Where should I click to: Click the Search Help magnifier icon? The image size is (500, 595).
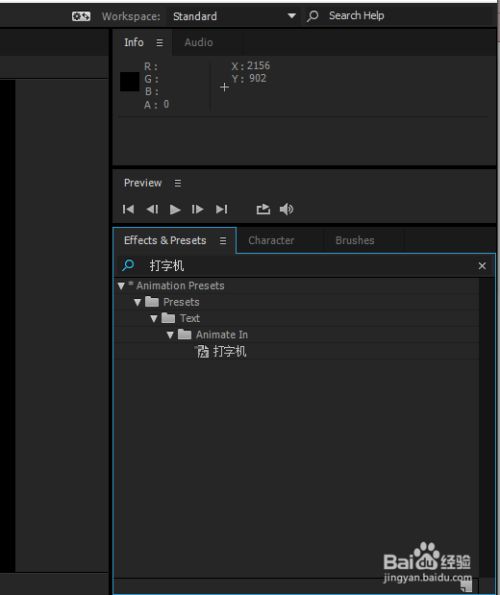tap(313, 16)
